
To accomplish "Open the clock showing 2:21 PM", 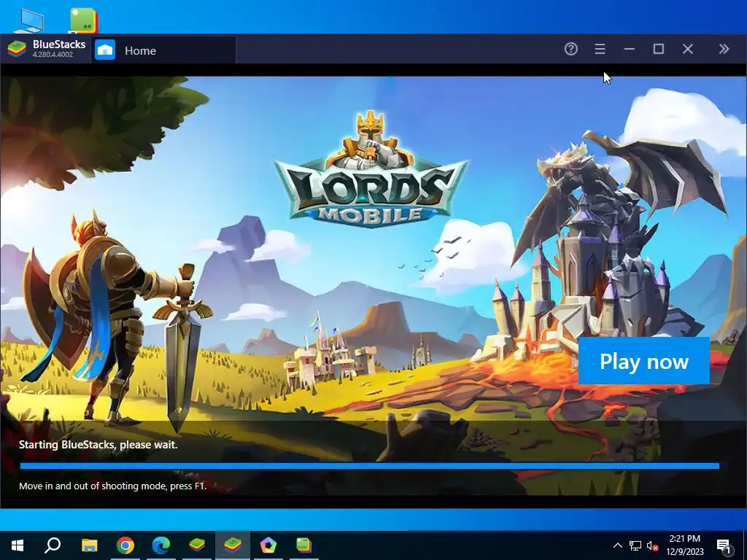I will (x=684, y=545).
